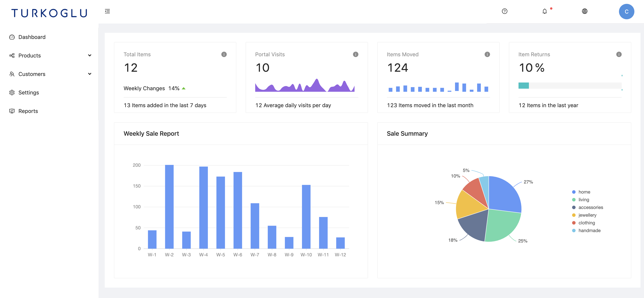This screenshot has width=644, height=298.
Task: Click the TURKOGLU logo
Action: click(x=49, y=13)
